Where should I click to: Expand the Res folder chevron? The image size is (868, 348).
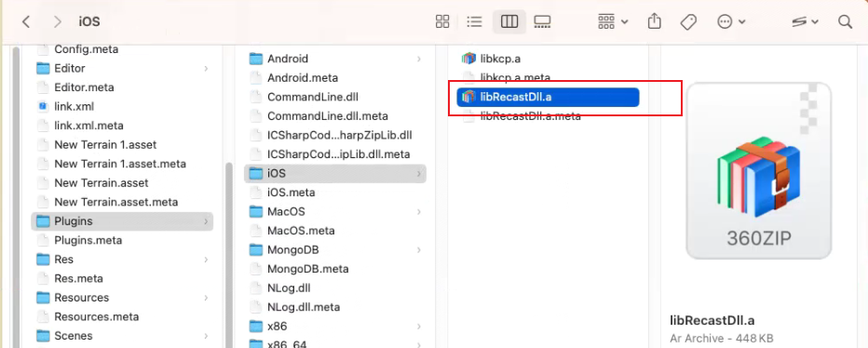(206, 260)
